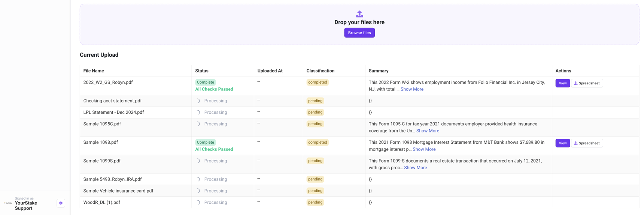This screenshot has width=644, height=215.
Task: Click processing spinner for Sample 5498_Robyn_IRA.pdf
Action: point(198,179)
